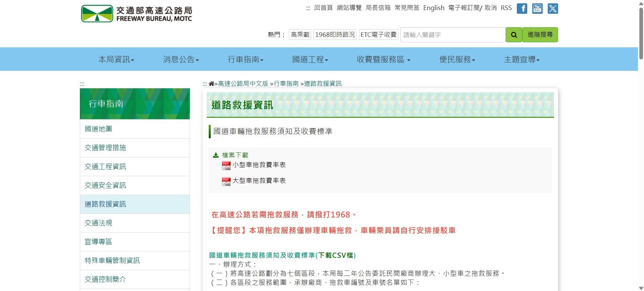Open the Facebook icon link
Screen dimensions: 644x291
[522, 8]
